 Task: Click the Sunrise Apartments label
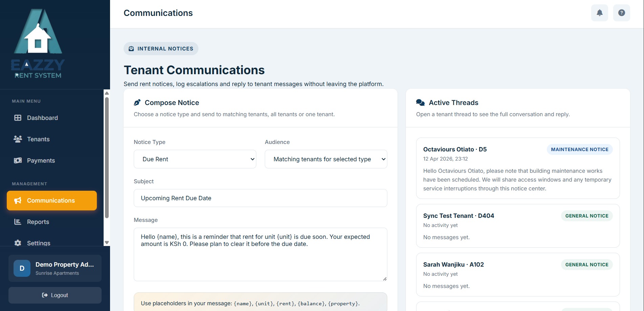pyautogui.click(x=57, y=273)
